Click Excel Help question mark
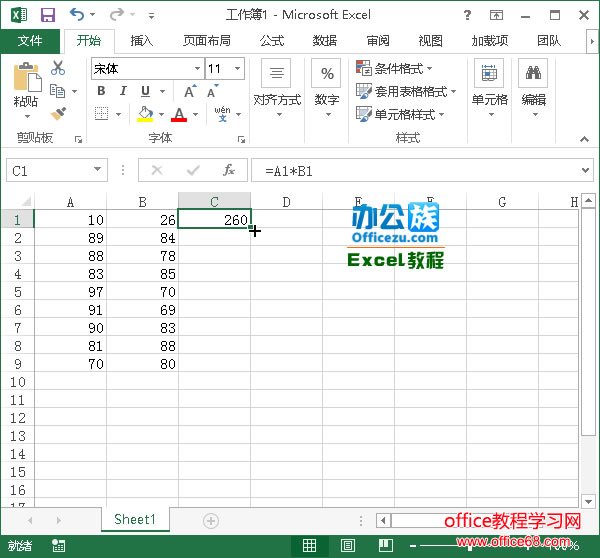Image resolution: width=600 pixels, height=558 pixels. click(467, 15)
